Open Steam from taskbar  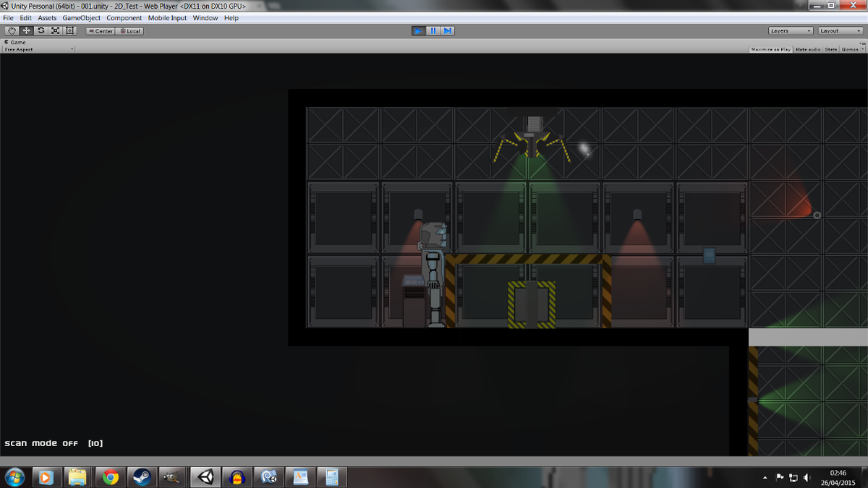click(x=141, y=477)
